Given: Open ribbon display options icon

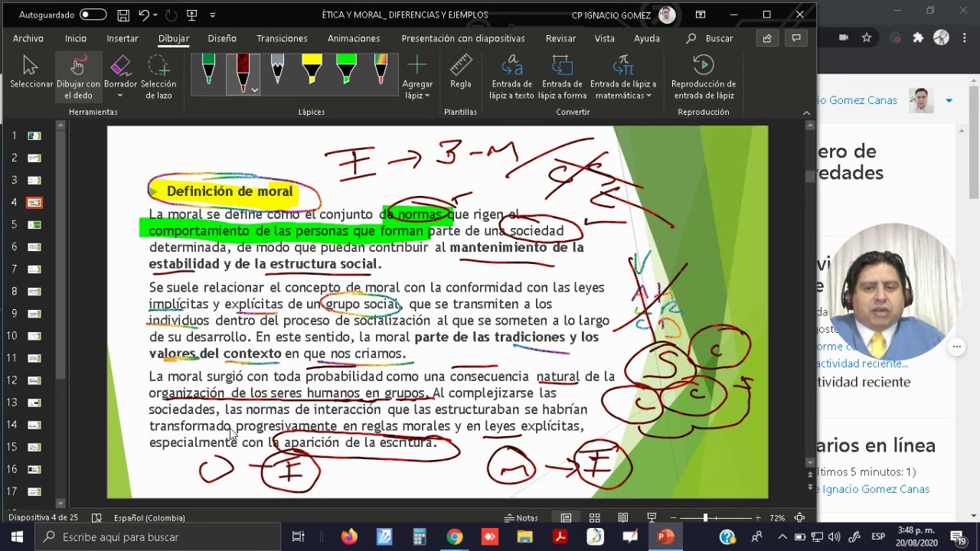Looking at the screenshot, I should point(701,15).
